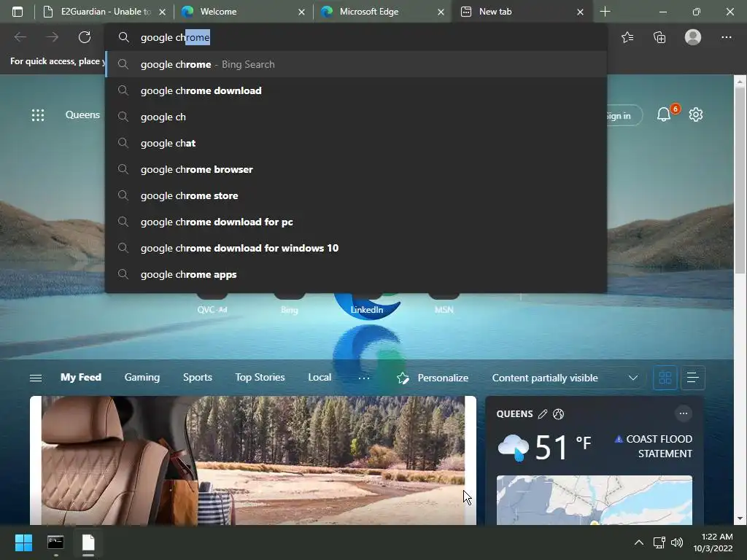Choose suggestion google chat

pyautogui.click(x=356, y=143)
